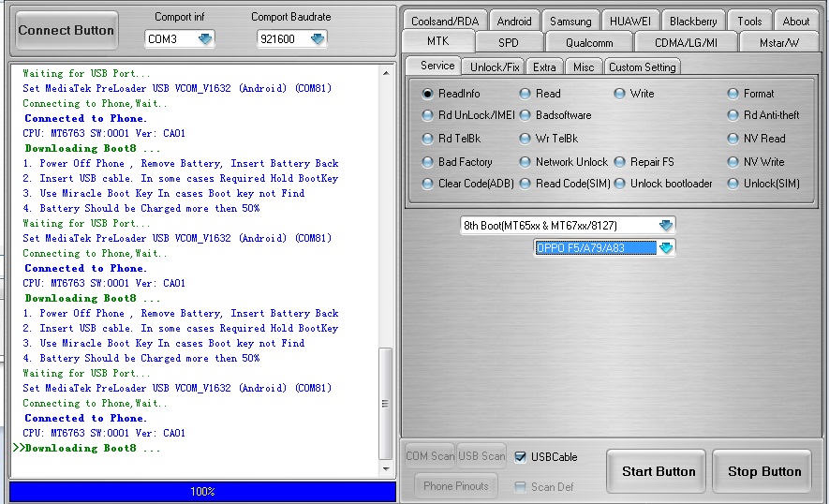The image size is (829, 504).
Task: Click the log scrollbar down arrow
Action: (x=386, y=468)
